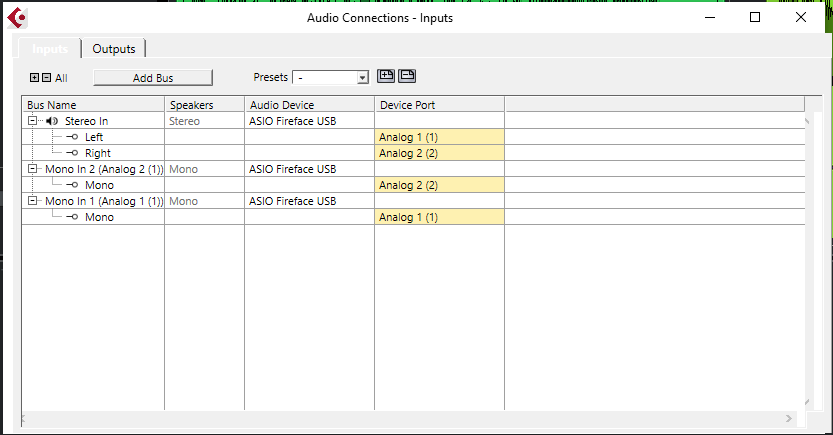The height and width of the screenshot is (435, 833).
Task: Click ASIO Fireface USB device for Stereo In
Action: pos(292,121)
